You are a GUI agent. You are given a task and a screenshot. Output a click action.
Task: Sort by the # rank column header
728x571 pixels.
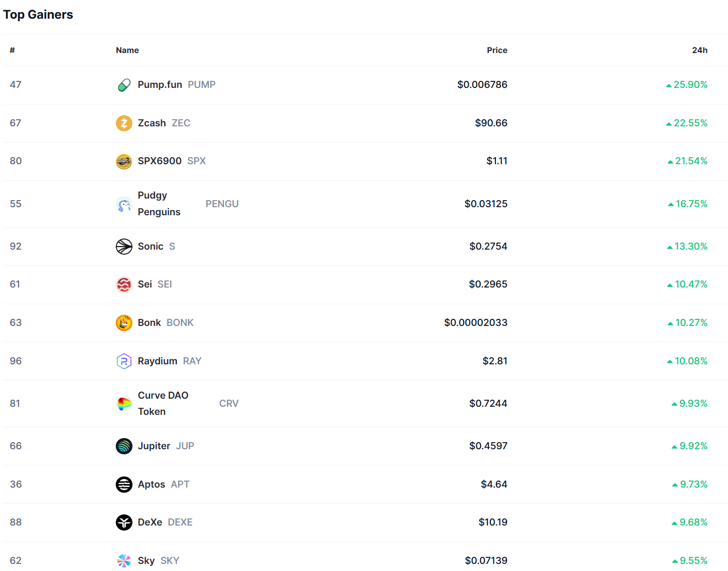[x=12, y=51]
